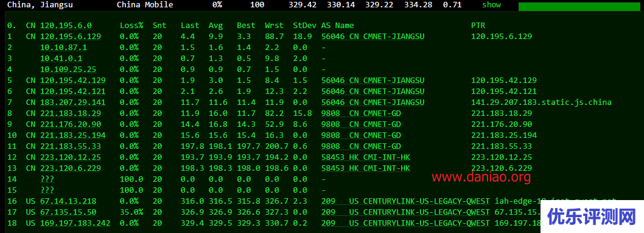Click the PTR text 141.29.207.183.static.js.china
Screen dimensions: 644x233
541,102
